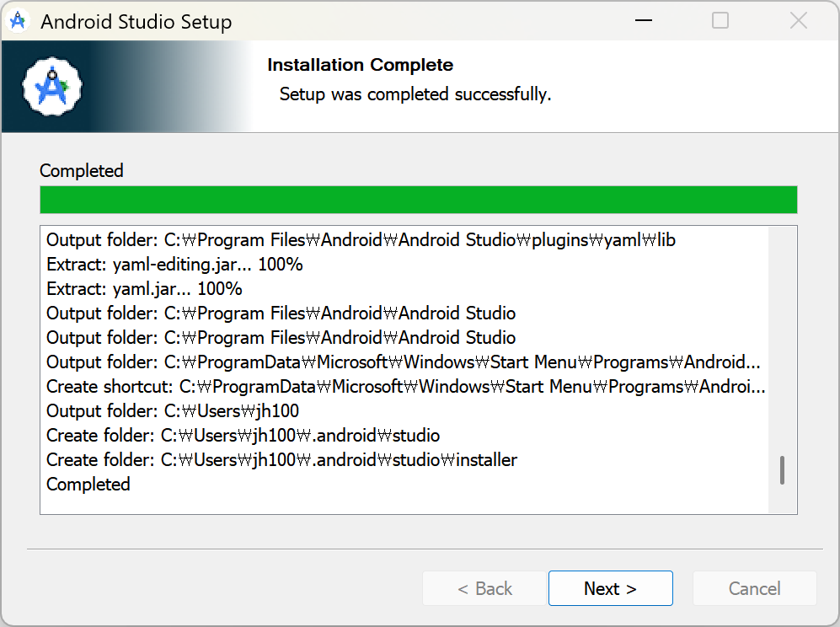840x627 pixels.
Task: Maximize the Android Studio Setup window
Action: 720,21
